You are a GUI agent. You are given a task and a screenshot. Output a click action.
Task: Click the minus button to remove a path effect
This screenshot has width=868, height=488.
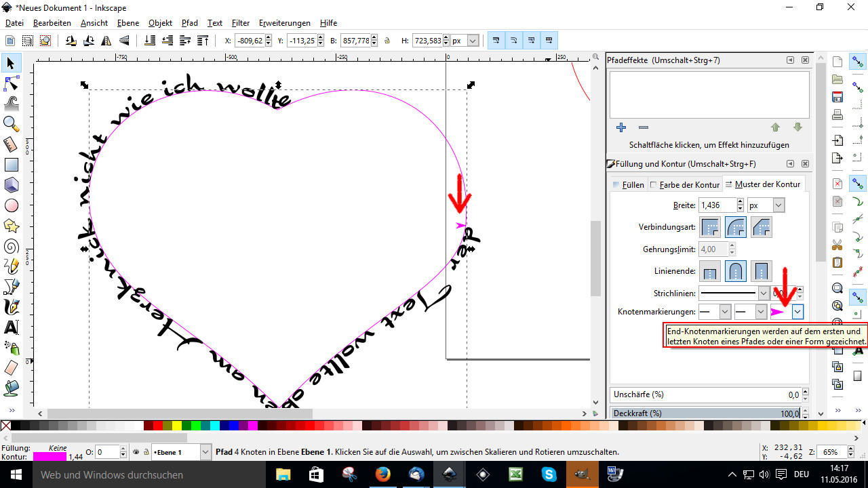coord(644,127)
